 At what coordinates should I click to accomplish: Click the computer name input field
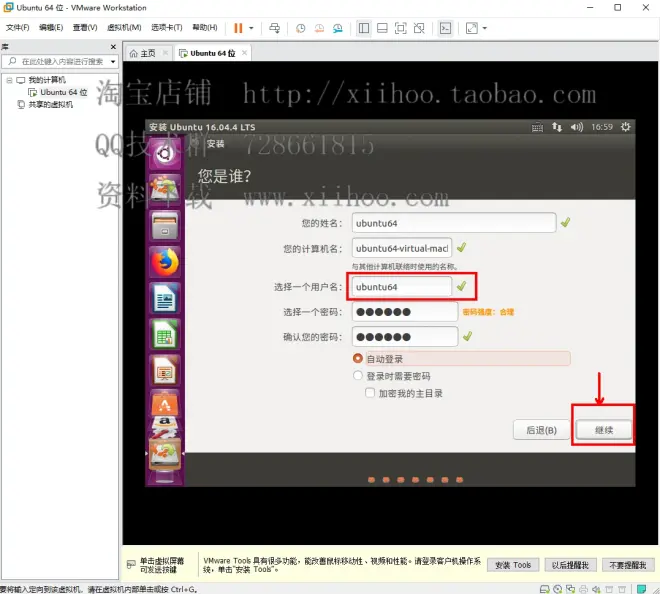402,248
